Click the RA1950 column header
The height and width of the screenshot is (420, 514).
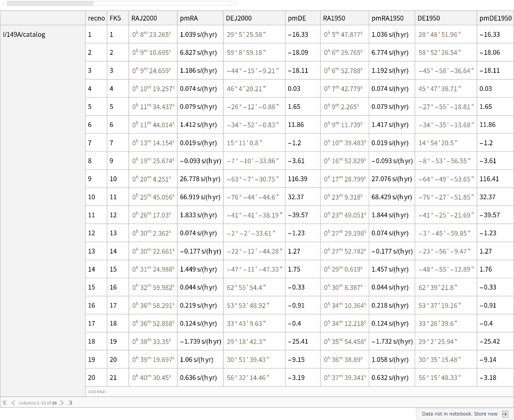click(334, 18)
